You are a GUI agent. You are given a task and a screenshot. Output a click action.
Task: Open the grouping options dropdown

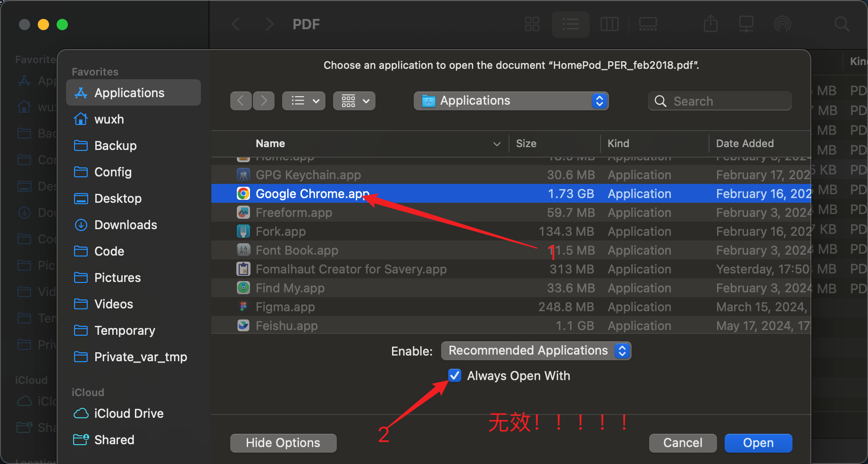pos(354,100)
